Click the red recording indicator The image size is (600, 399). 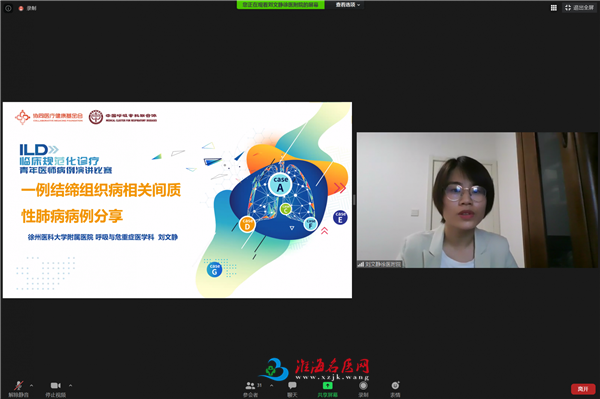(27, 8)
